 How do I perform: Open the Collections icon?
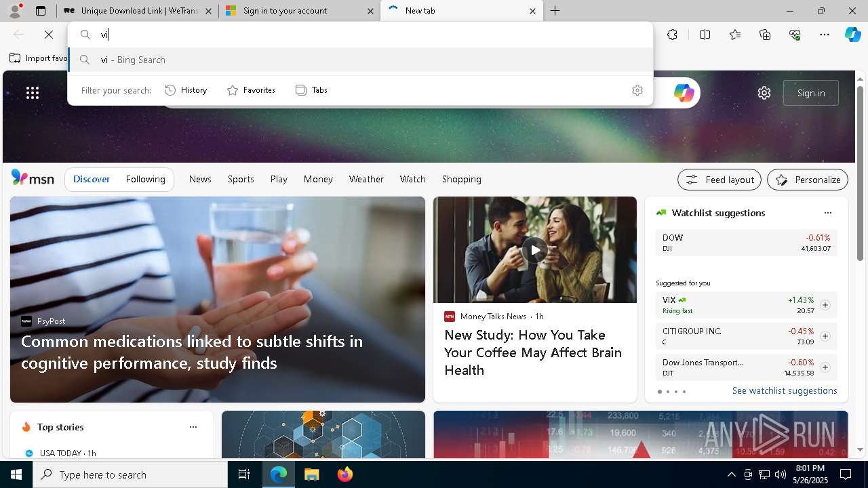tap(765, 35)
